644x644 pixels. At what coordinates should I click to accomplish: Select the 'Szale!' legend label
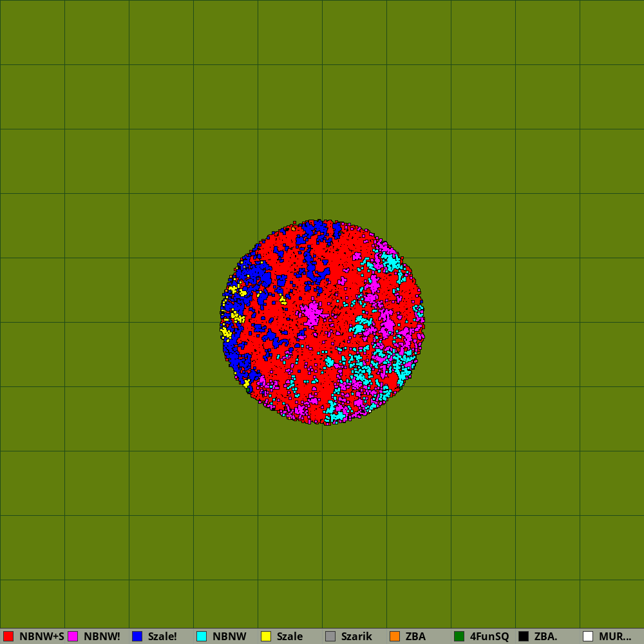tap(162, 636)
